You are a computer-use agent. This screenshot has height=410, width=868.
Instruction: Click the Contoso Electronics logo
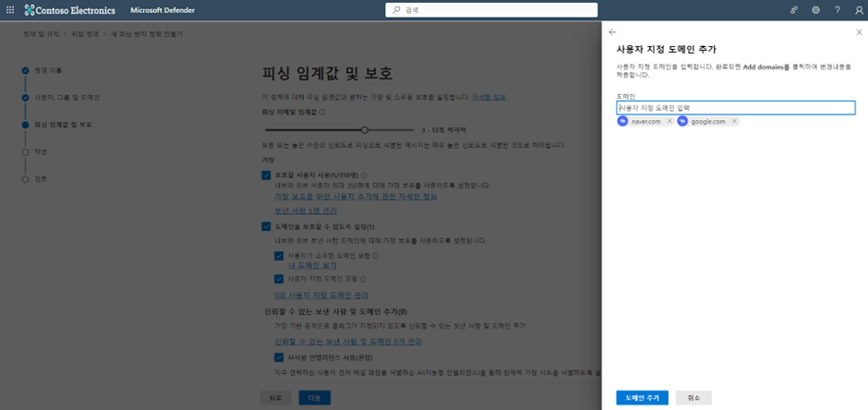coord(70,10)
